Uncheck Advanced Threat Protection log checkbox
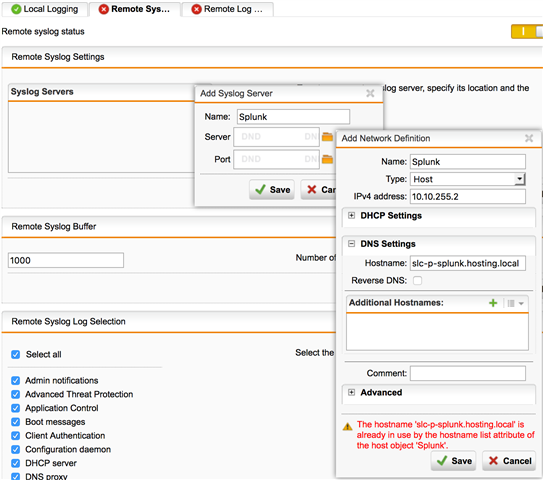Image resolution: width=543 pixels, height=480 pixels. 16,394
